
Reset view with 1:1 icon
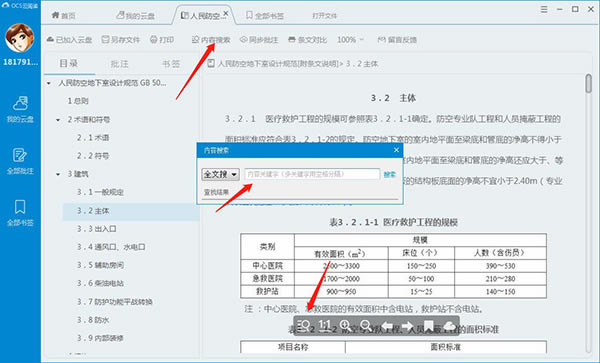tap(324, 326)
